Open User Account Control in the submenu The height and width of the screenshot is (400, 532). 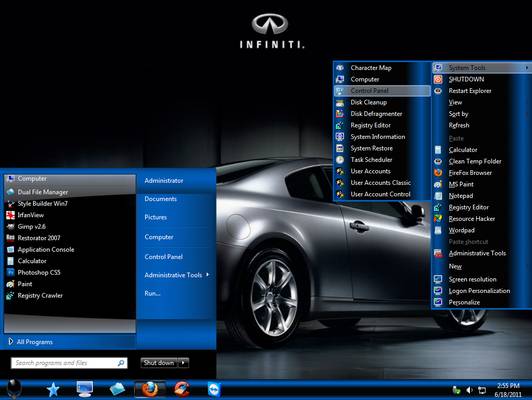[382, 194]
